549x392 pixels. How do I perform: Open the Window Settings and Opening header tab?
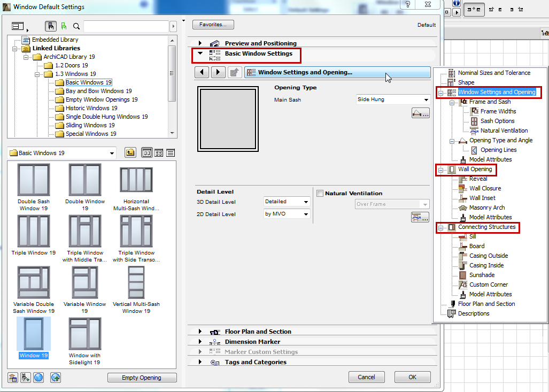pos(337,72)
